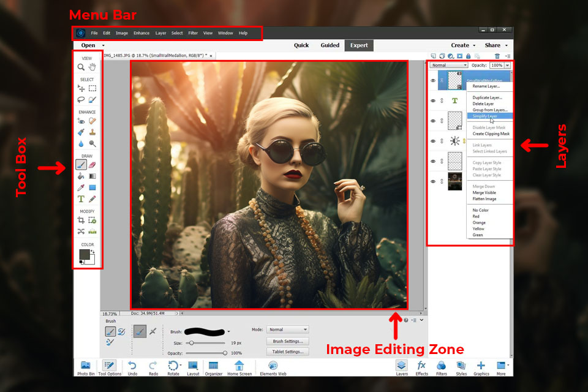Viewport: 588px width, 392px height.
Task: Click the Brush Settings button
Action: point(287,341)
